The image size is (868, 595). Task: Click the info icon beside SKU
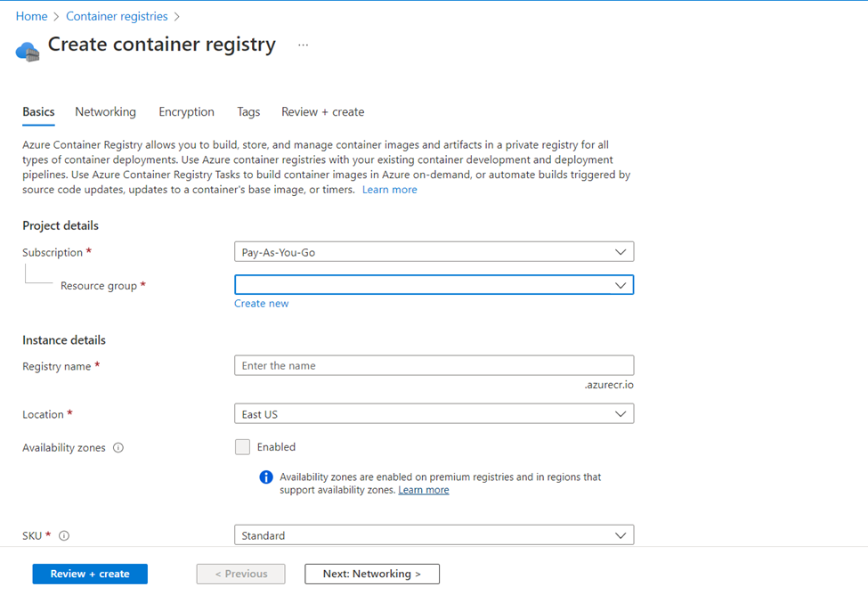click(63, 535)
